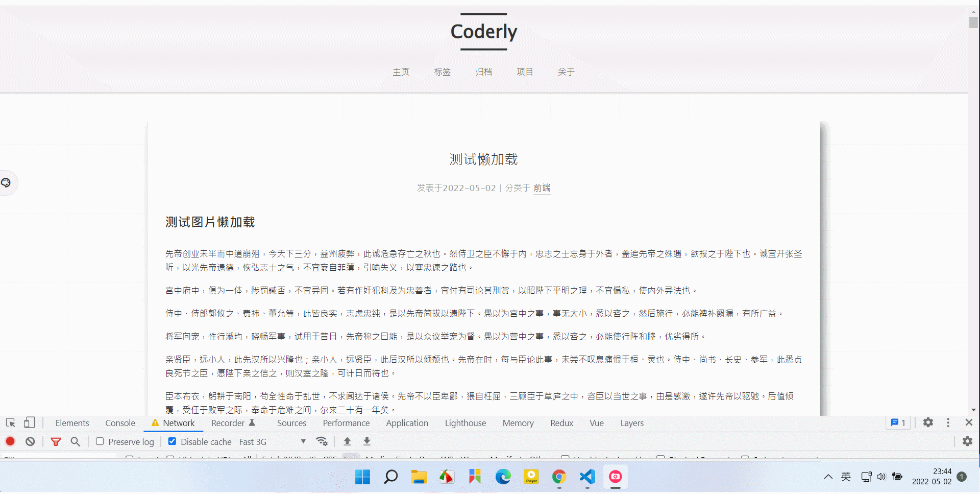Uncheck the Disable cache checkbox
980x494 pixels.
click(172, 441)
